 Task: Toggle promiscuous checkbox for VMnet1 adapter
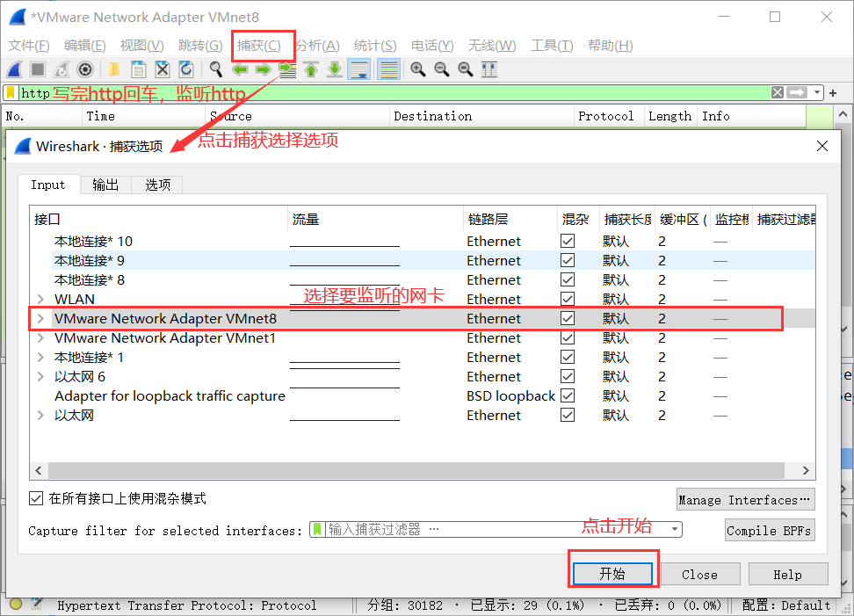[x=568, y=337]
